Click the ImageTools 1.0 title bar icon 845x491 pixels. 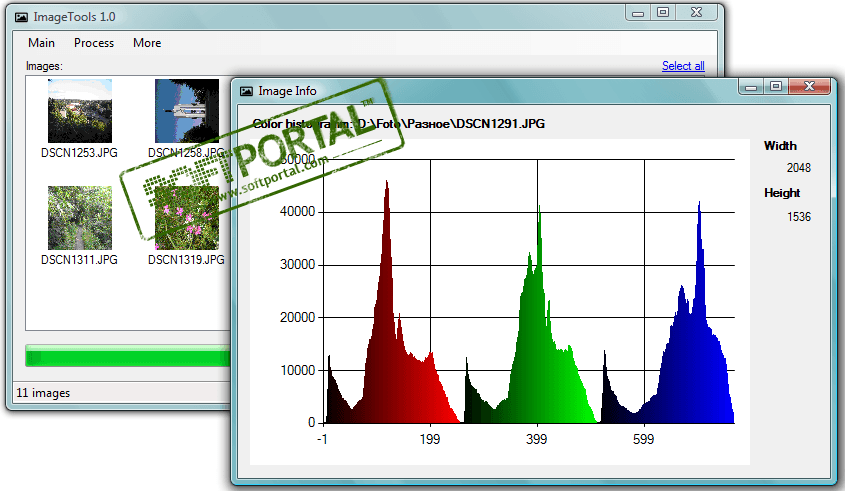coord(22,17)
